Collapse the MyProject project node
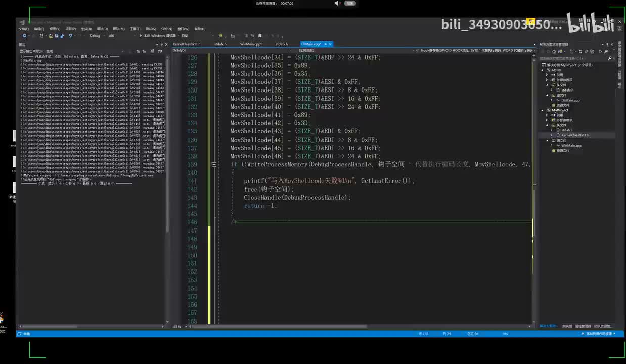626x364 pixels. tap(543, 110)
